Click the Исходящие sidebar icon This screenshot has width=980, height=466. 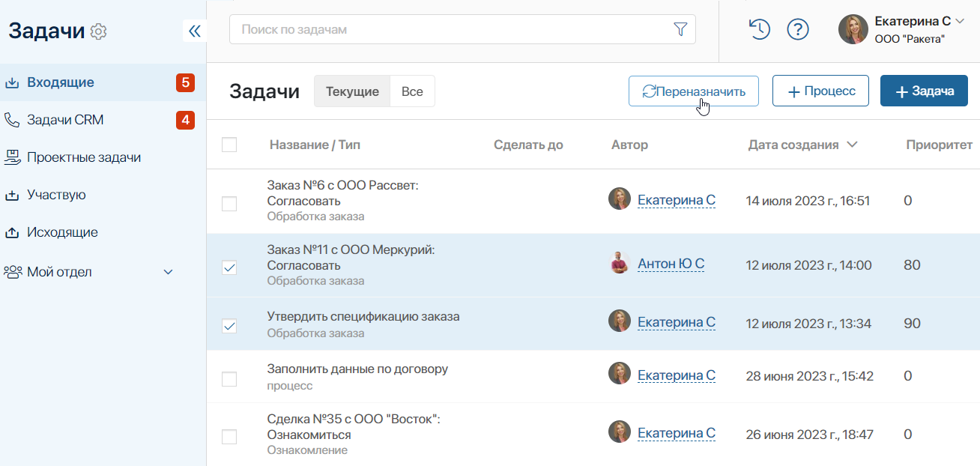(x=12, y=232)
